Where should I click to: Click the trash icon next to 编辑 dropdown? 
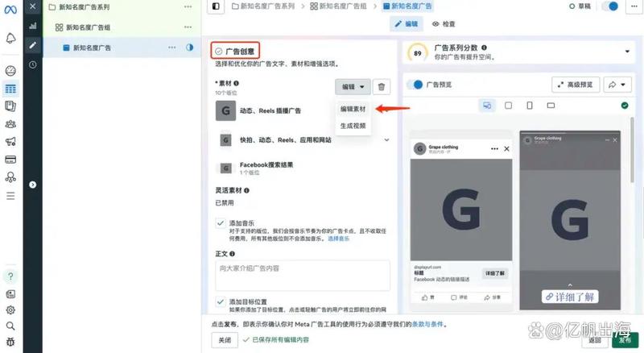382,86
